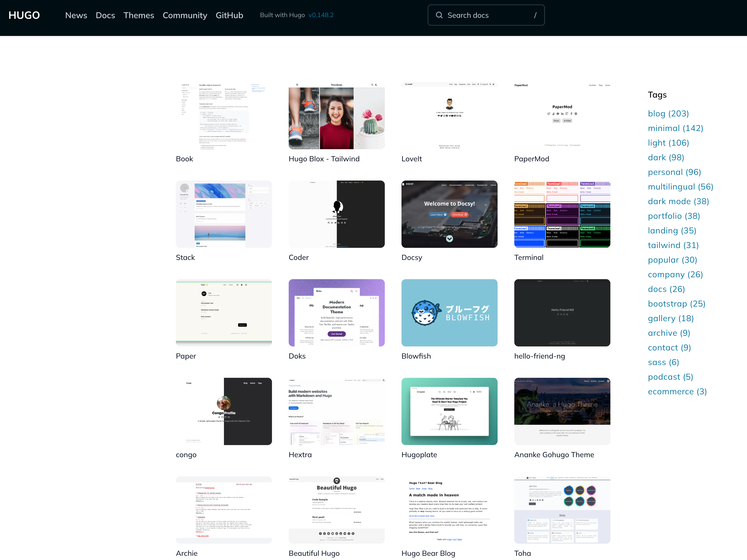This screenshot has height=560, width=747.
Task: Open the Coder theme
Action: (x=336, y=214)
